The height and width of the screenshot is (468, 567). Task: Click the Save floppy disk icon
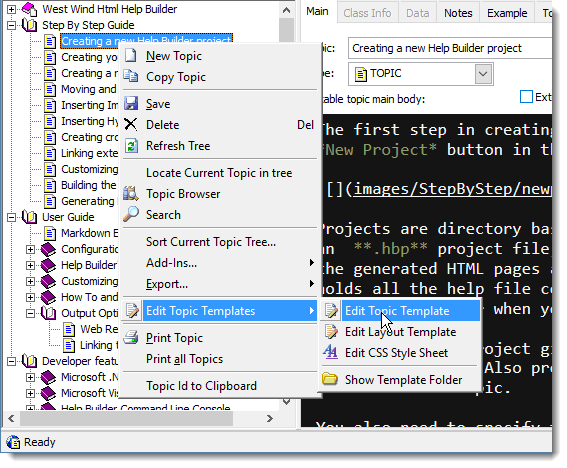[x=131, y=104]
